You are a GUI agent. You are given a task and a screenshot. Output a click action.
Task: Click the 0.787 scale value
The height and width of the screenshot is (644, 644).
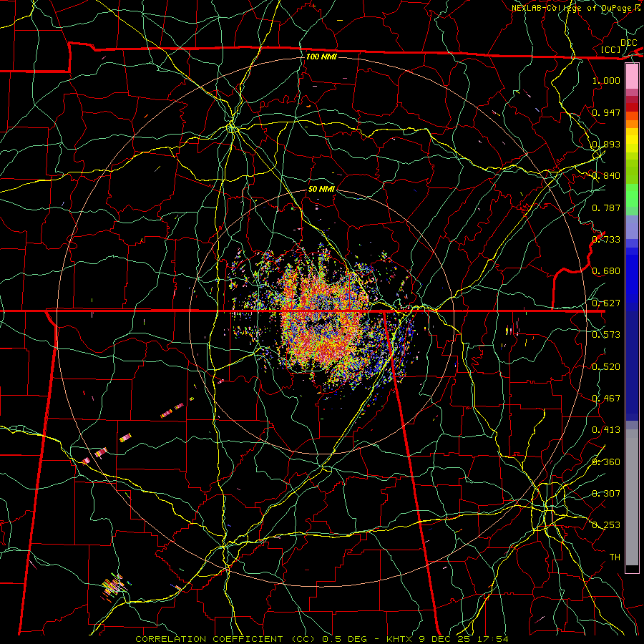[606, 208]
